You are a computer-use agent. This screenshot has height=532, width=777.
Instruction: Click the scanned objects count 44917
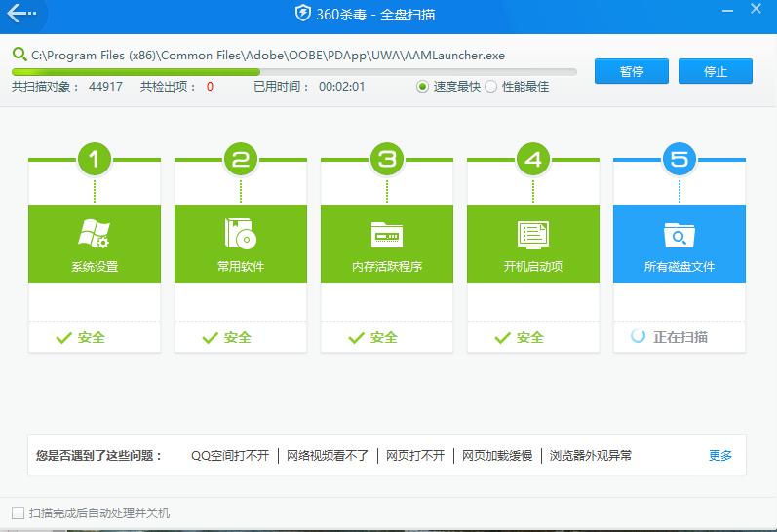(x=105, y=87)
